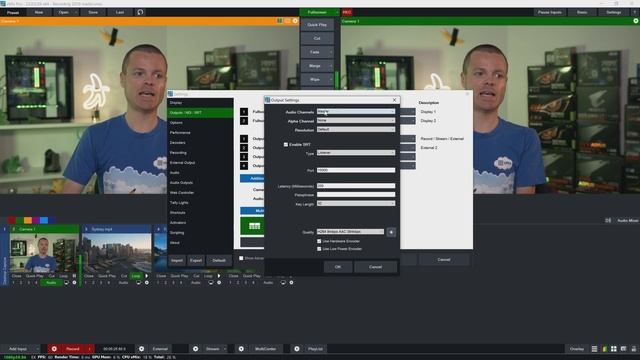The image size is (640, 360).
Task: Select Web Controller in Settings sidebar
Action: pyautogui.click(x=200, y=193)
